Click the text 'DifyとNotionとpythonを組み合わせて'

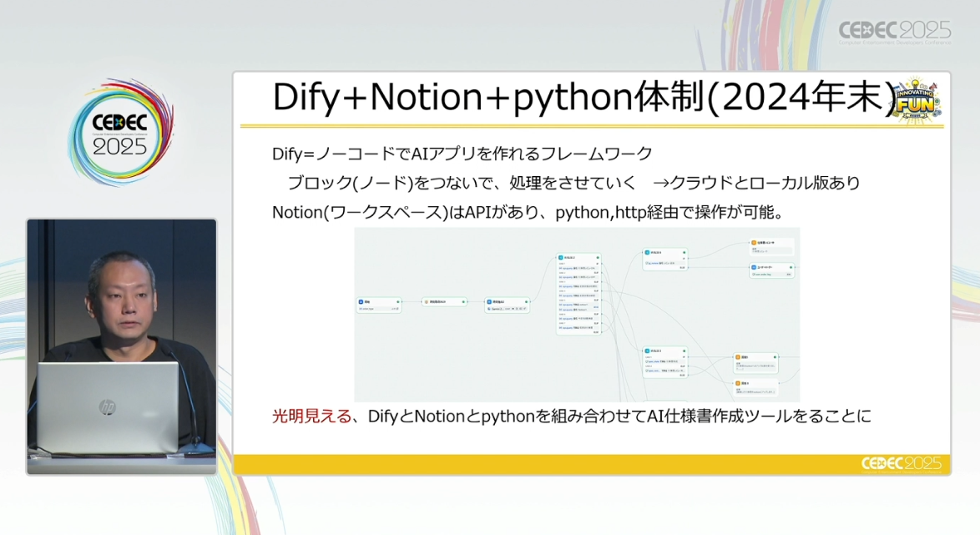pos(507,416)
